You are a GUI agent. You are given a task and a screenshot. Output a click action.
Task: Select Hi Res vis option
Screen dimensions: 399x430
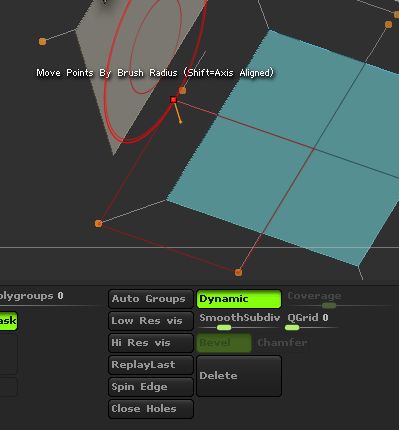click(x=151, y=343)
